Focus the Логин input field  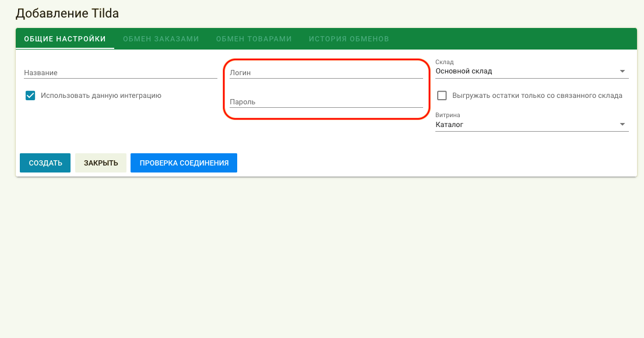(x=326, y=73)
